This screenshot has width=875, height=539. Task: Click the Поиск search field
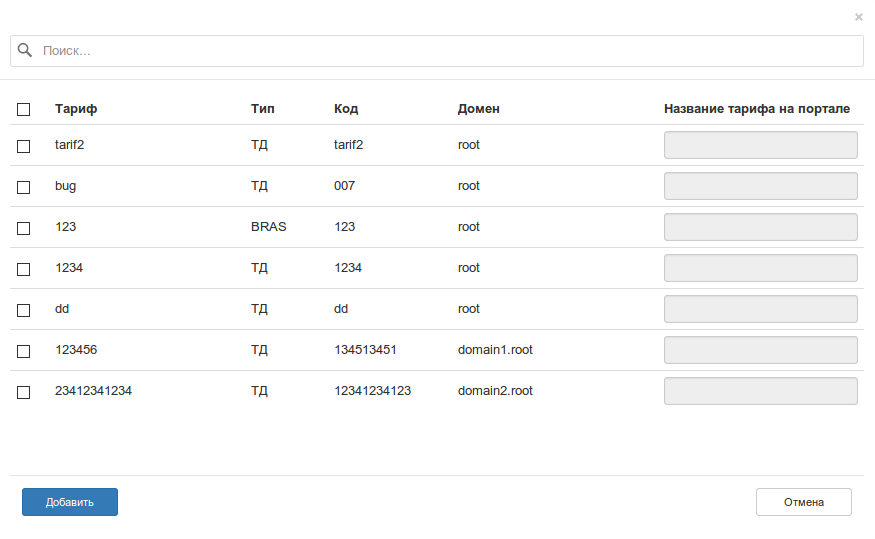(x=450, y=51)
